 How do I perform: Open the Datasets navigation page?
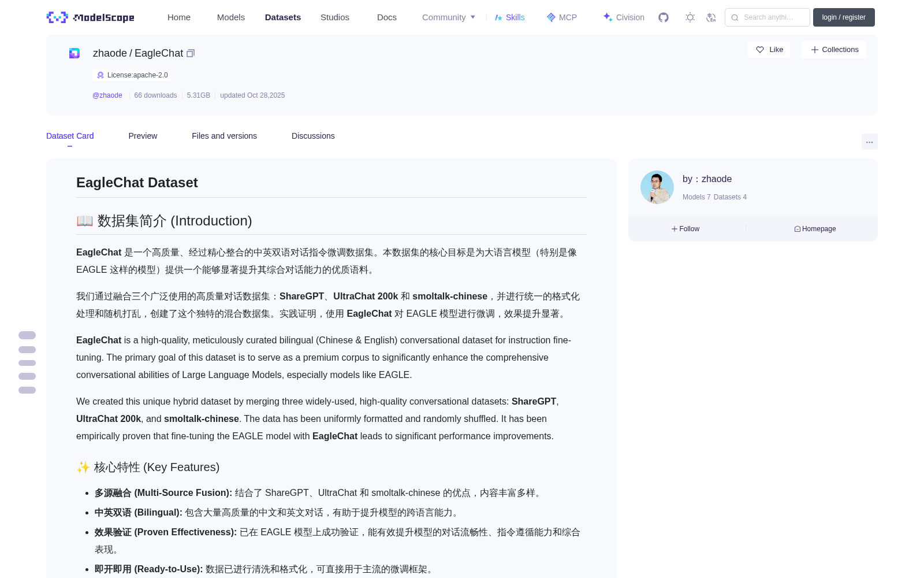pyautogui.click(x=283, y=17)
